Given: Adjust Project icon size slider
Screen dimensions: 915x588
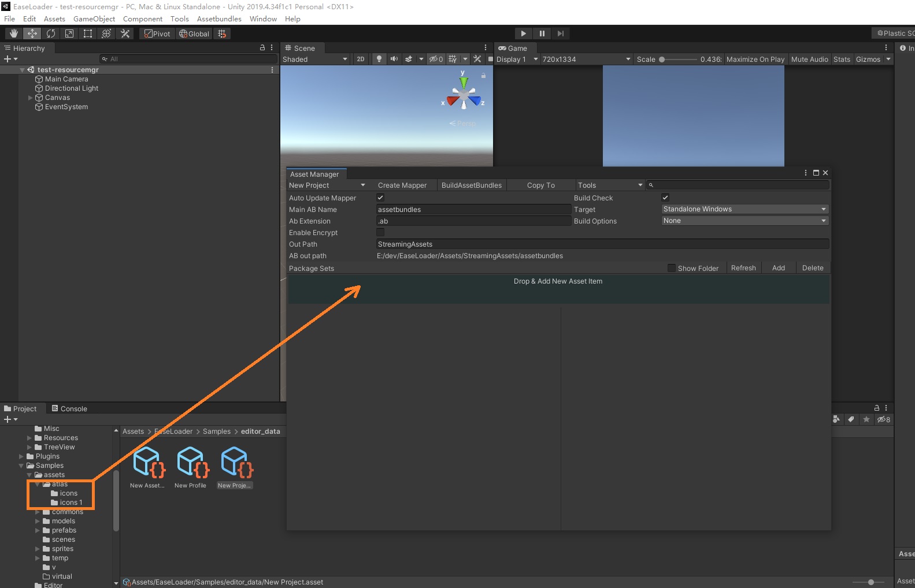Looking at the screenshot, I should pyautogui.click(x=870, y=582).
